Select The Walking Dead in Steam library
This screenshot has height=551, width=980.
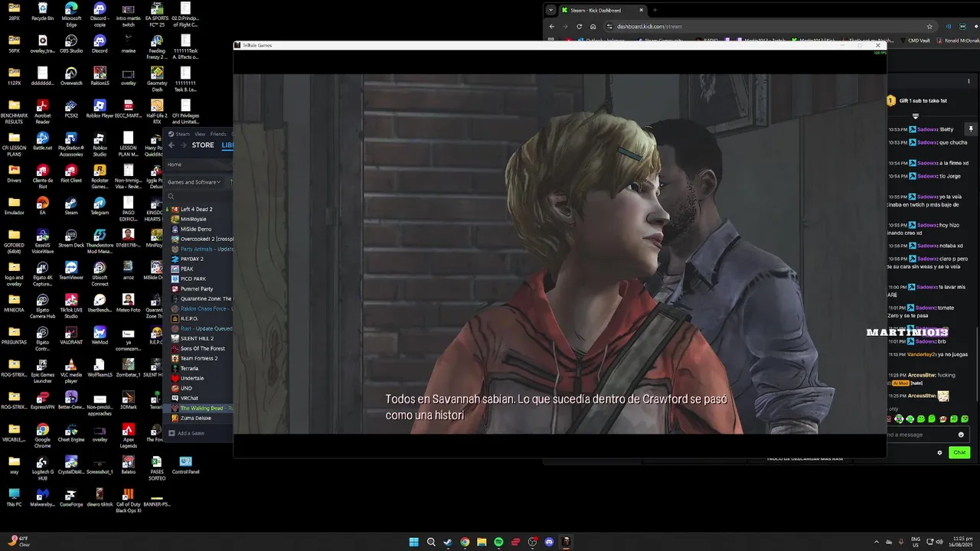pyautogui.click(x=201, y=408)
